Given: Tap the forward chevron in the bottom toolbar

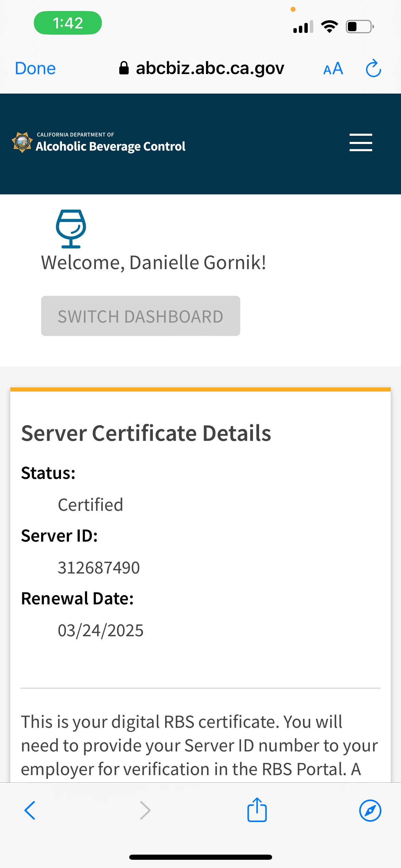Looking at the screenshot, I should point(145,810).
